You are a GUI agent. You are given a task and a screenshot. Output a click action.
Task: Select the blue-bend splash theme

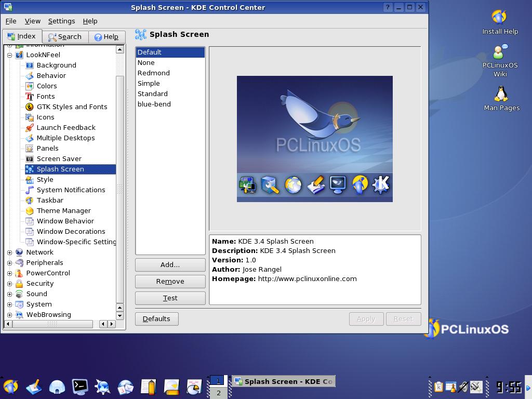170,104
